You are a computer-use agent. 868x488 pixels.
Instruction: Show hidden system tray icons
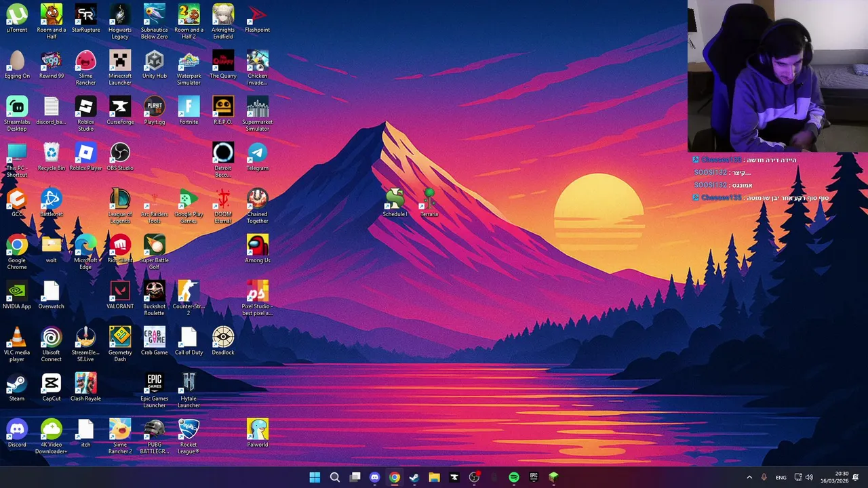(749, 477)
